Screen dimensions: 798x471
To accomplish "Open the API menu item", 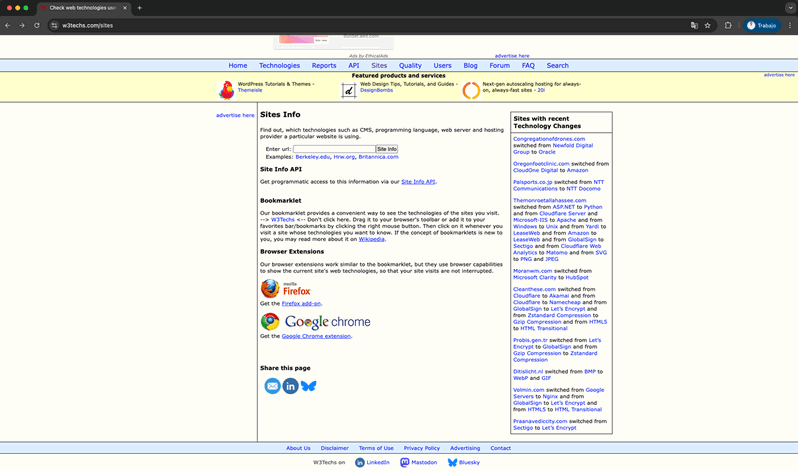I will tap(354, 66).
